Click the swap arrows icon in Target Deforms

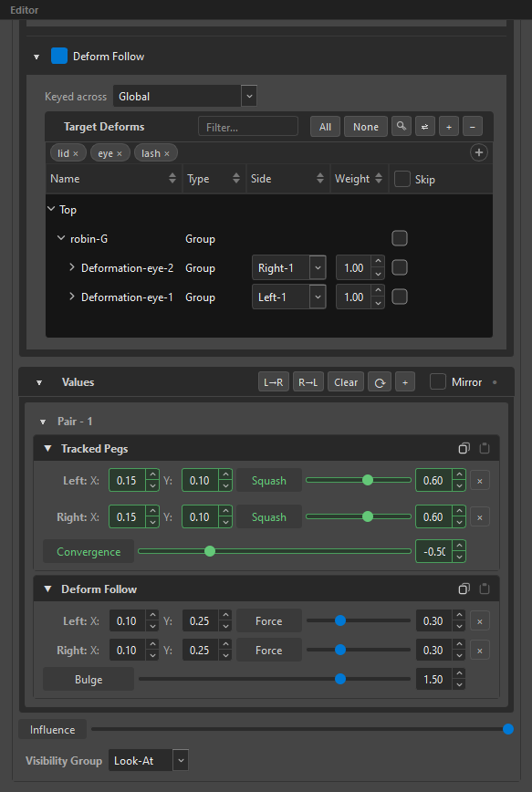(x=425, y=126)
